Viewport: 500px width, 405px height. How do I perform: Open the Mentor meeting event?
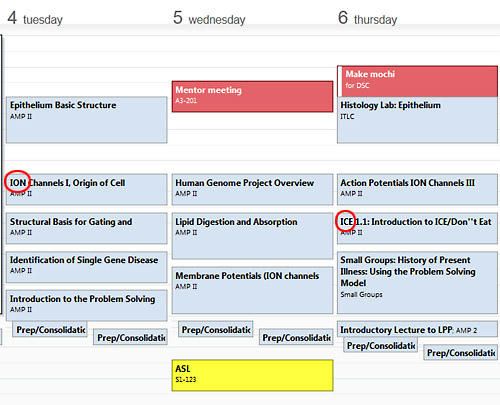[252, 96]
